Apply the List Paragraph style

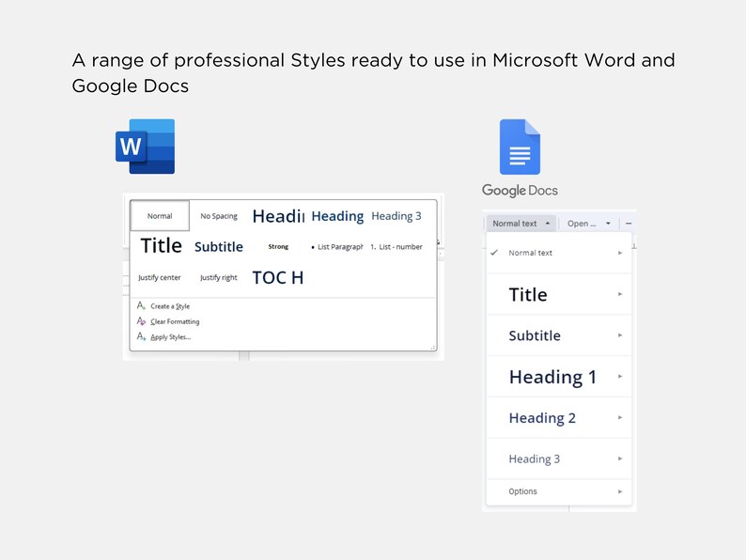click(337, 246)
